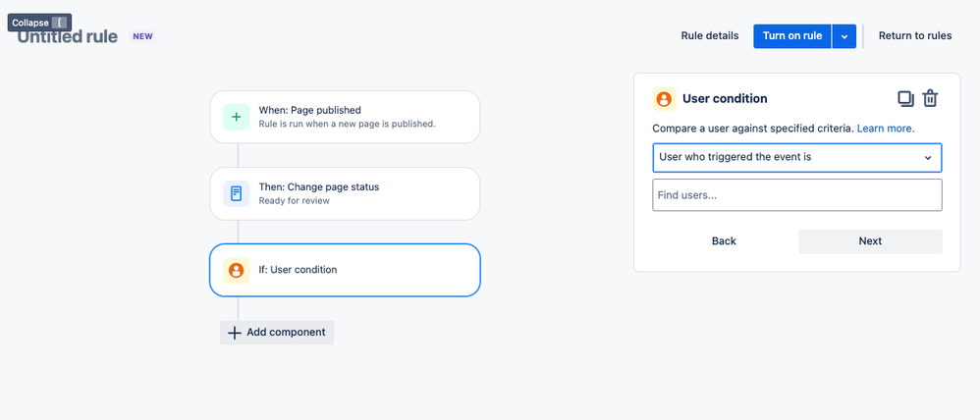Viewport: 980px width, 420px height.
Task: Click the User condition panel header icon
Action: 665,99
